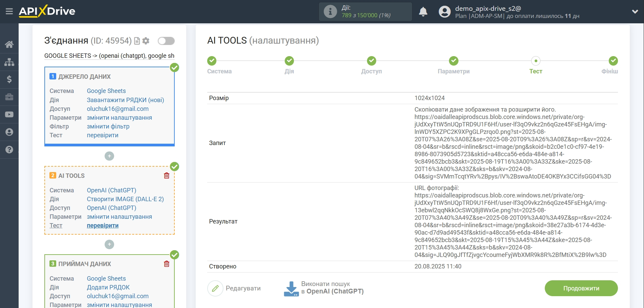Open the OpenAI (ChatGPT) system link
The image size is (644, 308).
(111, 190)
